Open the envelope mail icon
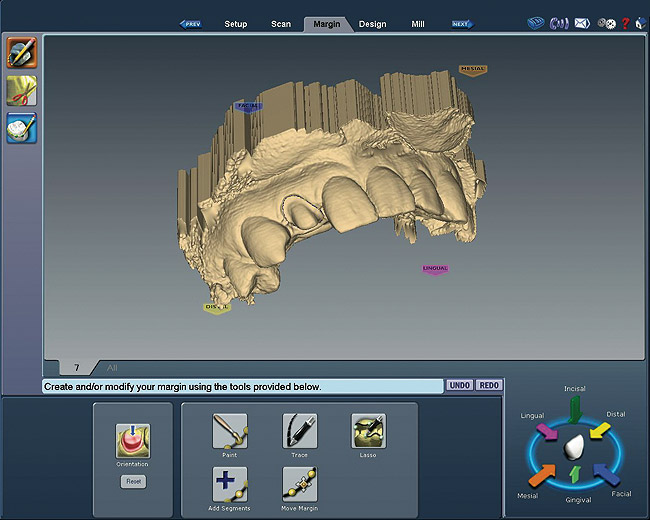The image size is (650, 520). tap(581, 23)
